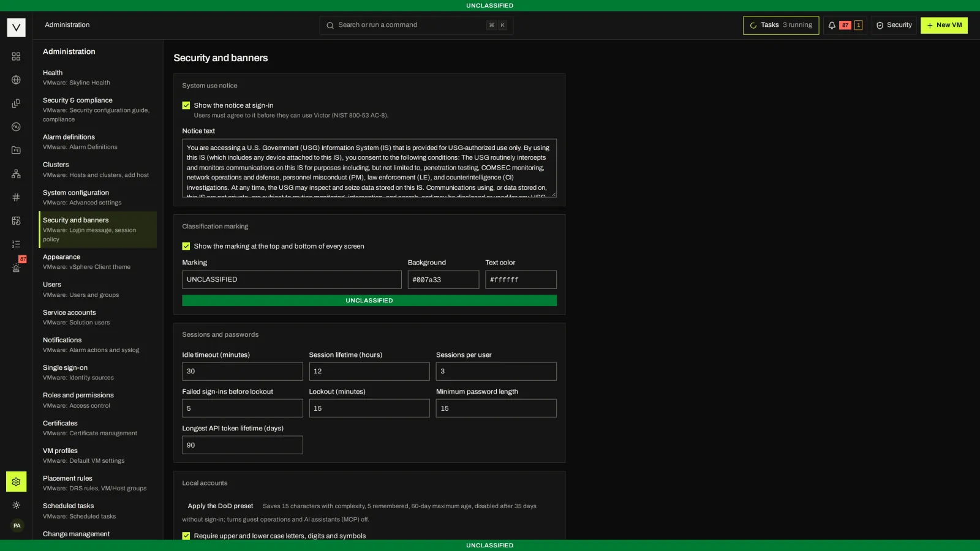Screen dimensions: 980x551
Task: Toggle the sun theme icon in the rail
Action: tap(16, 505)
